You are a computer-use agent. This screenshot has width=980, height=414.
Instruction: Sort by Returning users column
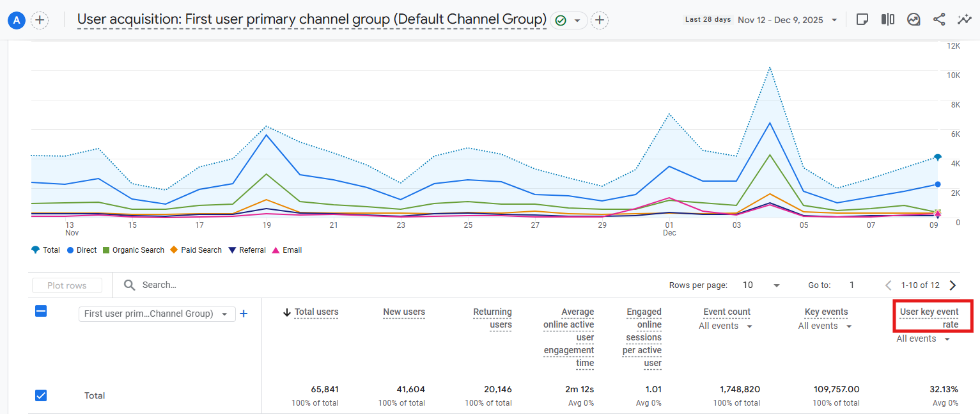492,318
